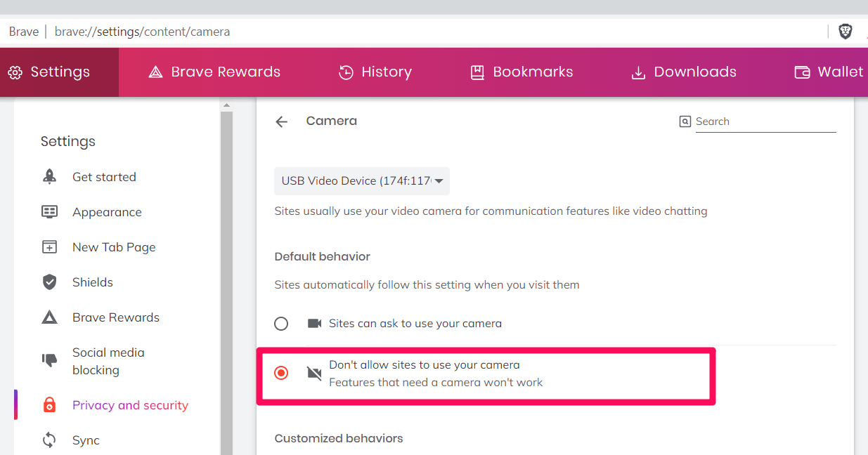Click the magnifier icon beside Search field
The width and height of the screenshot is (868, 455).
click(x=685, y=121)
